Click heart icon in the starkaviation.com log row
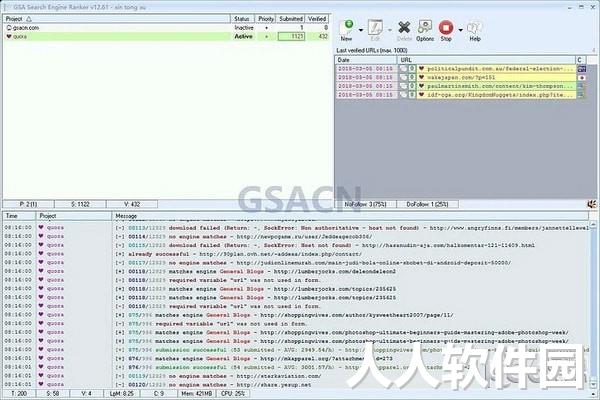 pos(41,376)
